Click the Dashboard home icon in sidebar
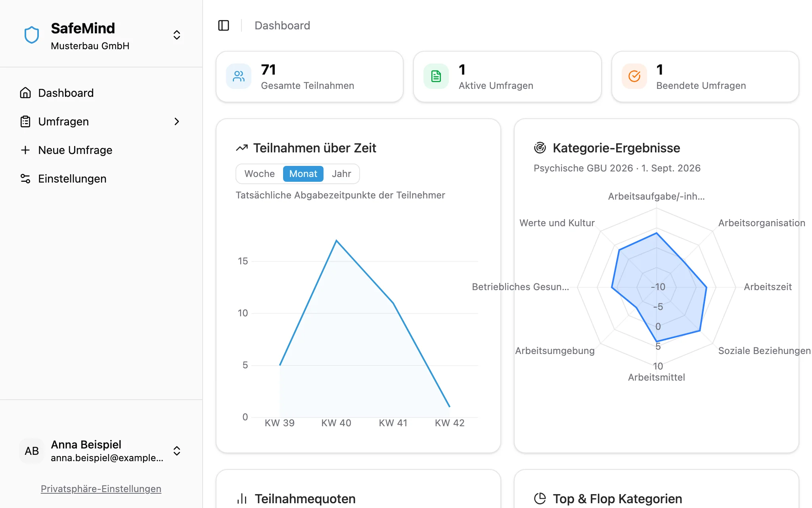 click(25, 93)
